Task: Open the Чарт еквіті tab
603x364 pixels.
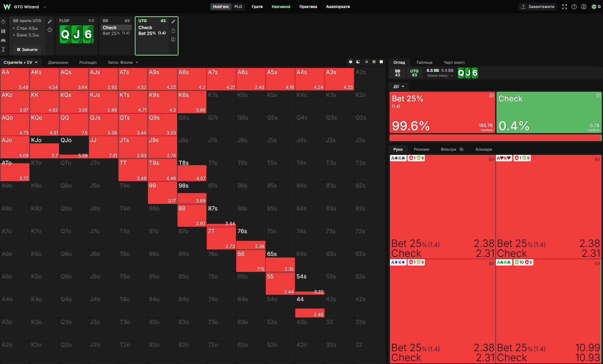Action: coord(454,63)
